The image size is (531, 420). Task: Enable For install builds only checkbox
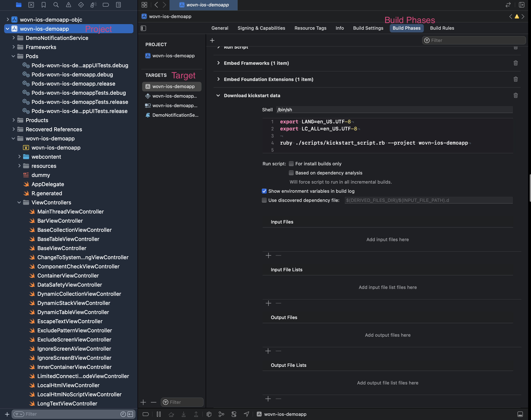pyautogui.click(x=291, y=164)
